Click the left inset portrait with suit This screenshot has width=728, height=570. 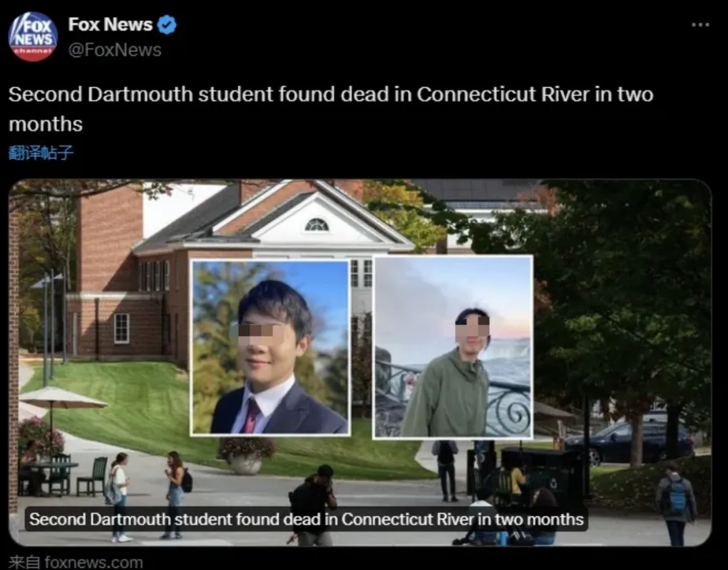(270, 347)
